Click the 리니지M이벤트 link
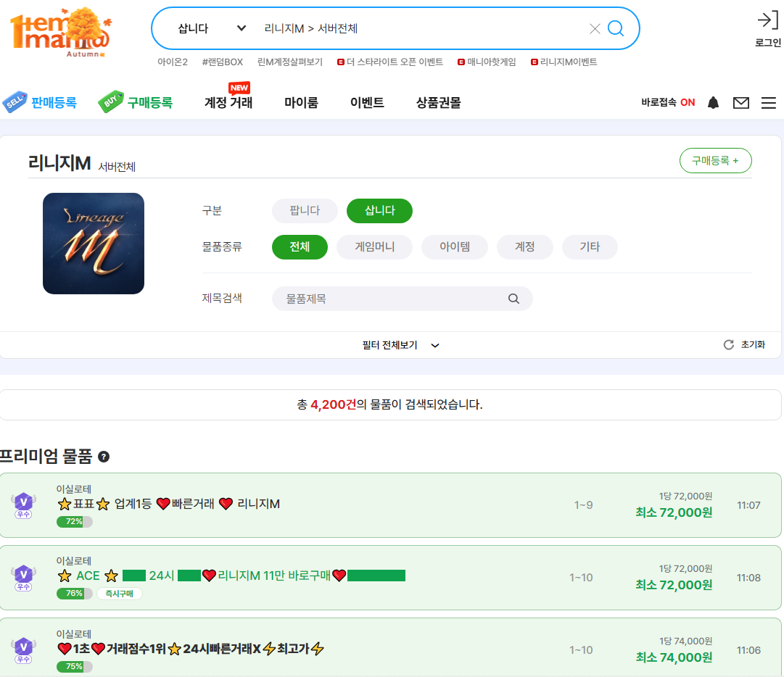This screenshot has width=784, height=677. point(564,62)
